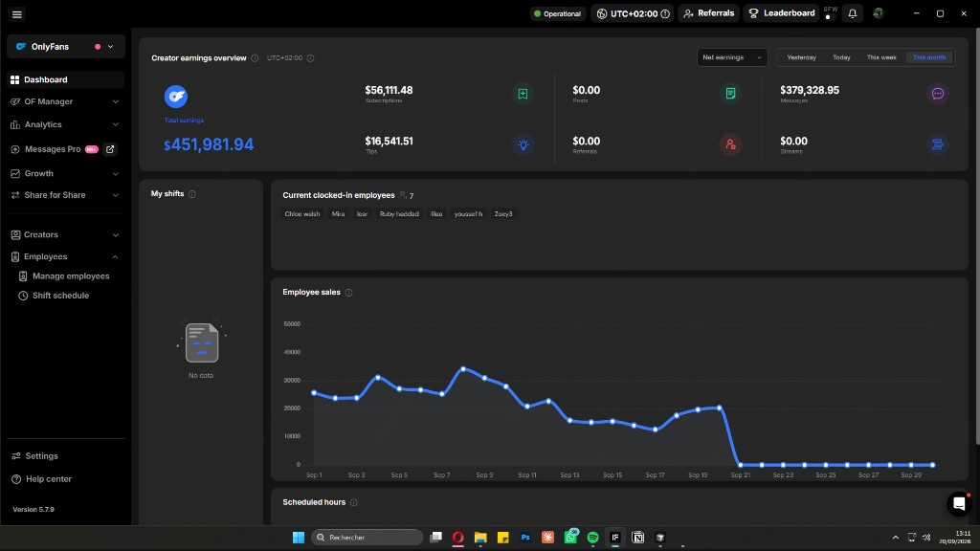Click the Subscriptions earnings icon
This screenshot has width=980, height=551.
coord(523,94)
